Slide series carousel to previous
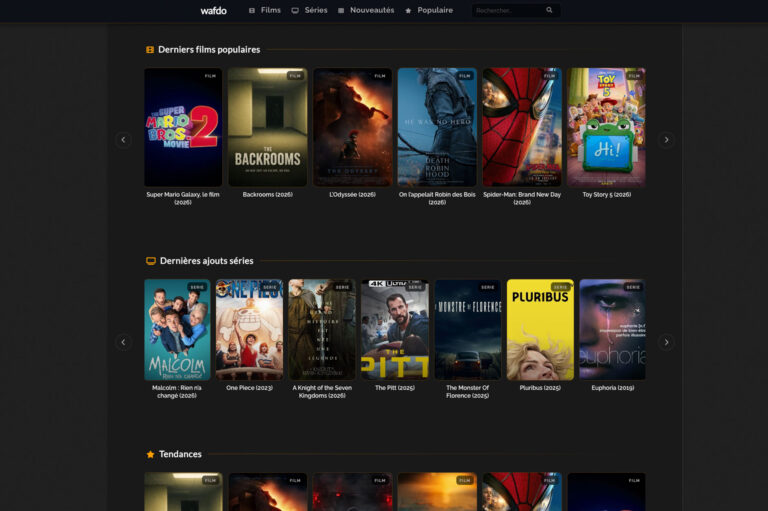The width and height of the screenshot is (768, 511). pyautogui.click(x=123, y=342)
